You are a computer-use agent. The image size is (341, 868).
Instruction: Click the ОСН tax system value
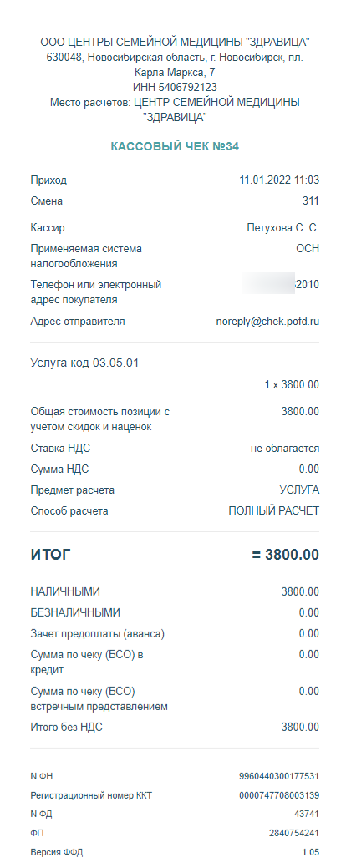(x=308, y=249)
